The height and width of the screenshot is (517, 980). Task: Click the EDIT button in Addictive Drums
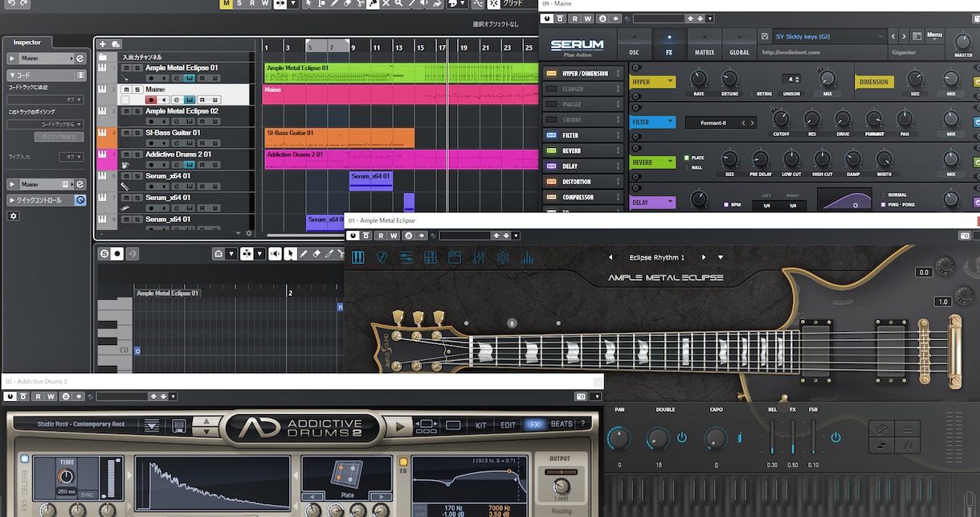[508, 425]
